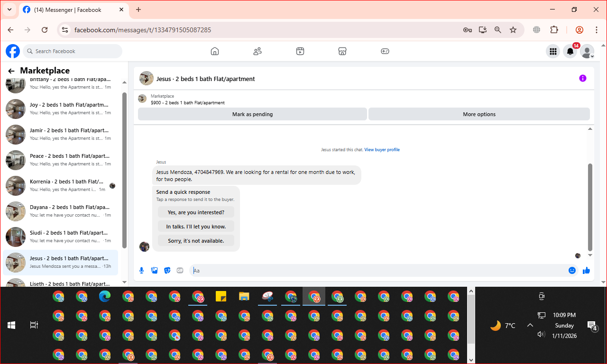This screenshot has width=607, height=364.
Task: Click the More options button
Action: [479, 114]
